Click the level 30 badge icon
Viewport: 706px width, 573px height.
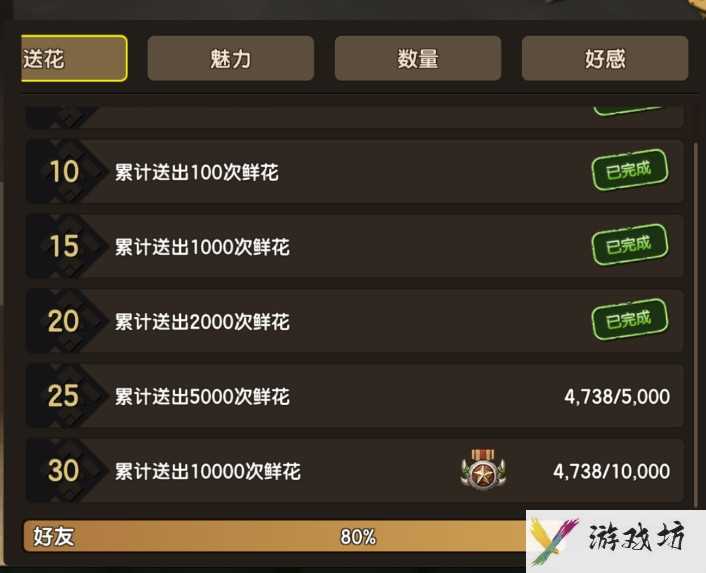[x=64, y=471]
